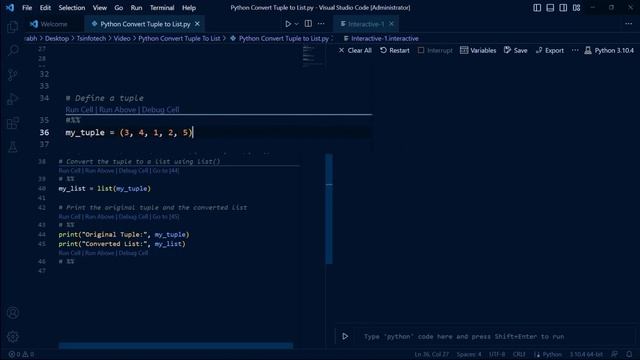Screen dimensions: 640x360
Task: Click the VS Code logo menu
Action: click(10, 7)
